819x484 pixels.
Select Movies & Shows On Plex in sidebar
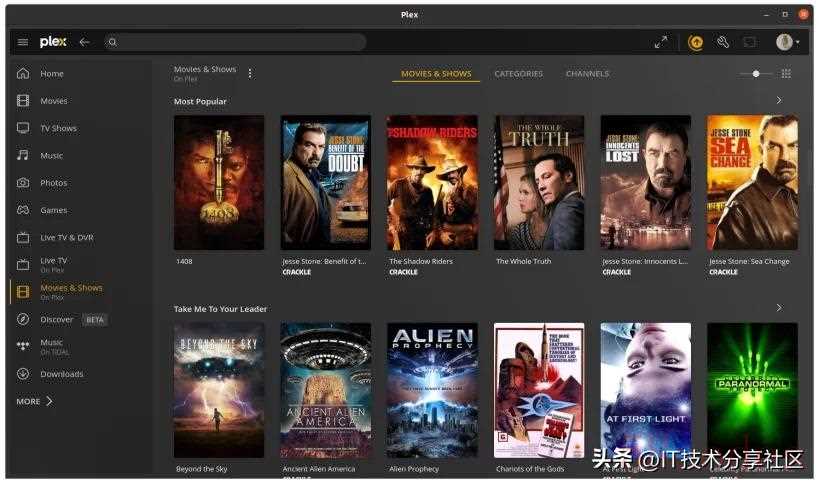71,292
